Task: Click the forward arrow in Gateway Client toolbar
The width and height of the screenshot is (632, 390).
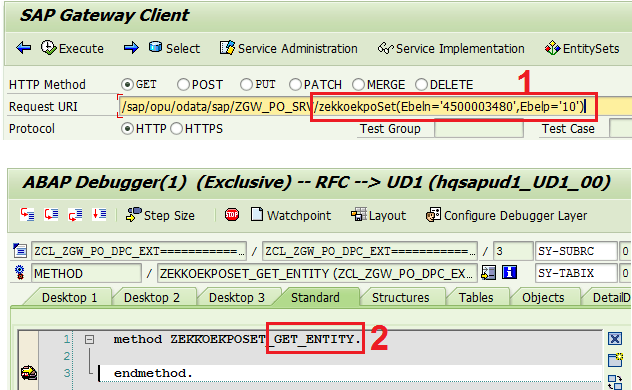Action: [x=131, y=48]
